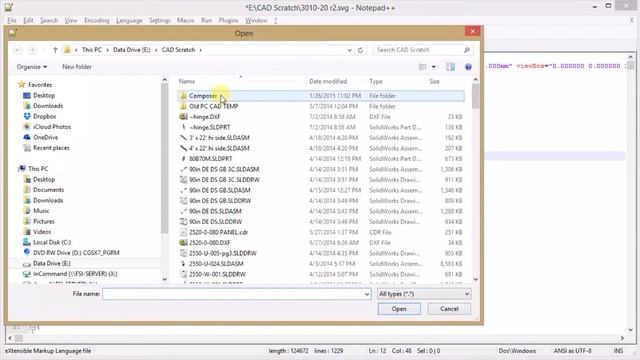The height and width of the screenshot is (360, 640).
Task: Select the ~hinge.DXF file
Action: 321,117
